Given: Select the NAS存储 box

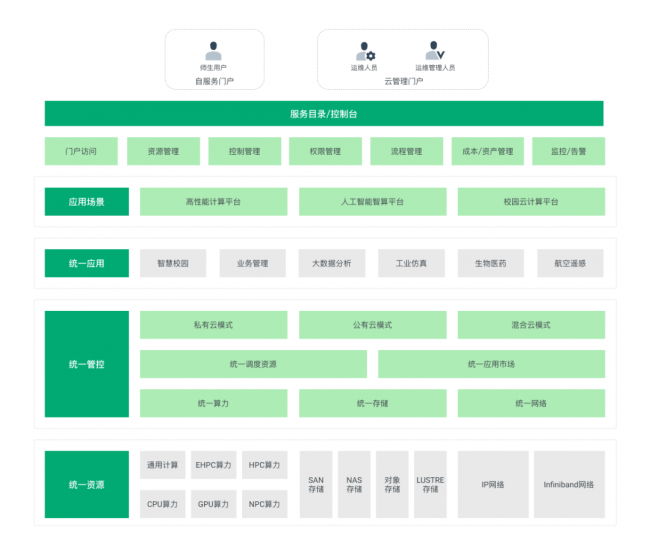Looking at the screenshot, I should point(354,484).
